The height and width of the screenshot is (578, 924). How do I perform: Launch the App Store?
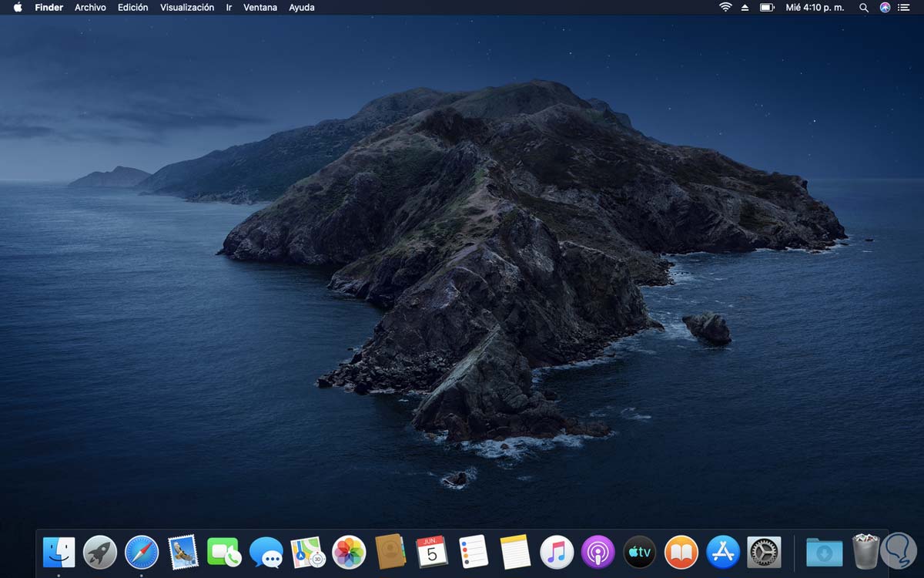[x=723, y=553]
